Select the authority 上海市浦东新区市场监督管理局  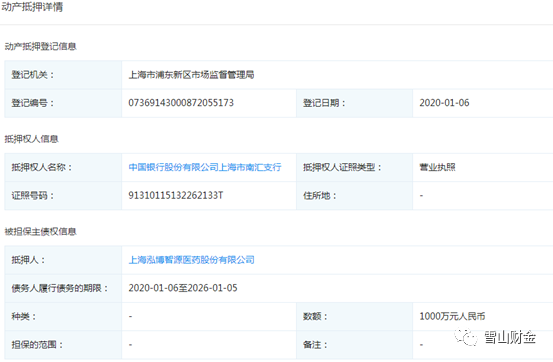point(191,75)
